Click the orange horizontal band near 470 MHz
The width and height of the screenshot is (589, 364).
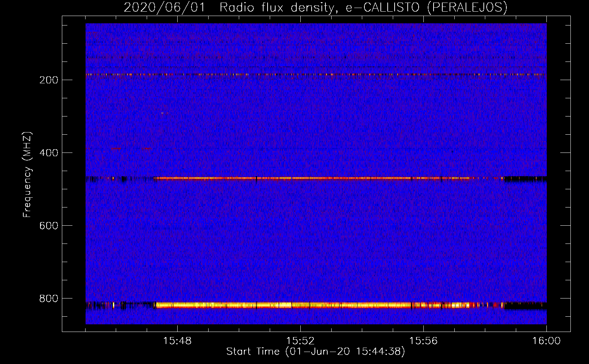(x=313, y=178)
